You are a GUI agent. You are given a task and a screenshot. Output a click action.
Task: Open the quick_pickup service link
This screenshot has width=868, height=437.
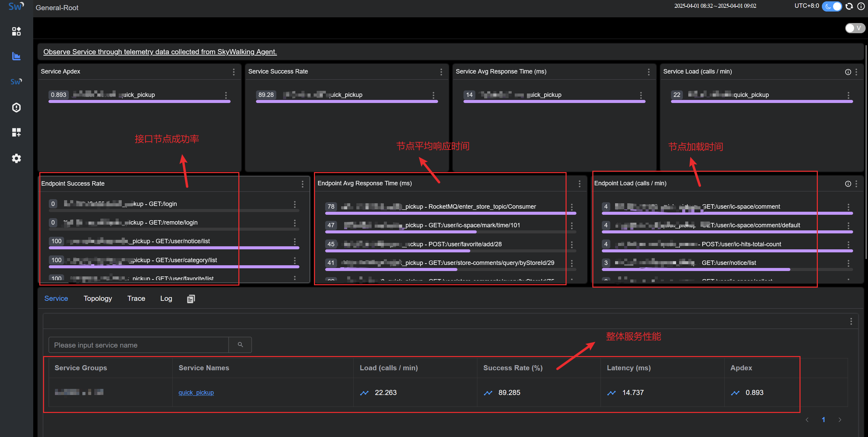tap(196, 393)
